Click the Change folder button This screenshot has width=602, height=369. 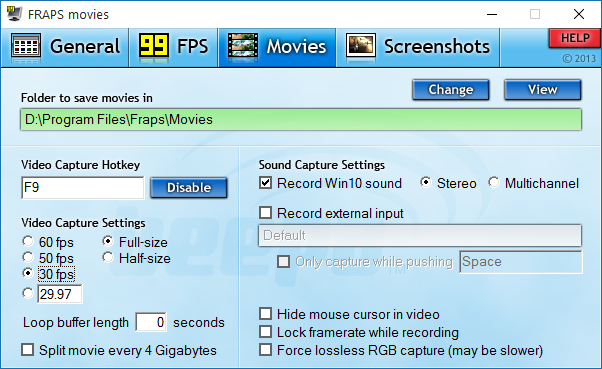451,90
